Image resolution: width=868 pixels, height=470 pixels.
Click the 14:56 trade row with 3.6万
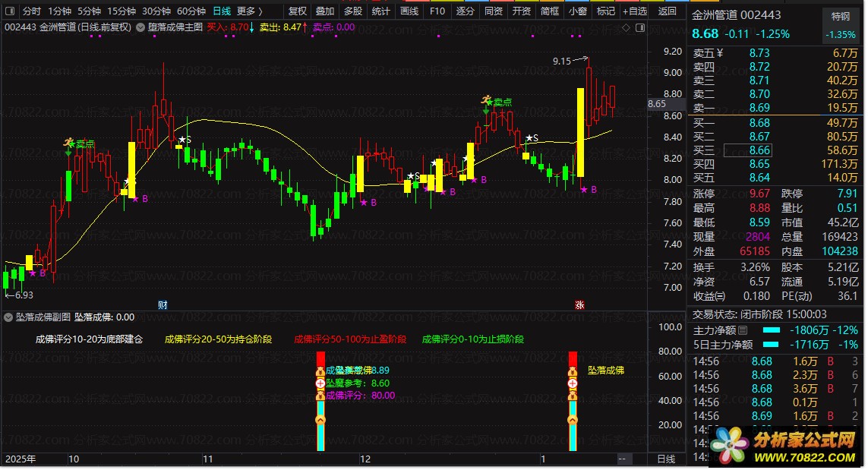775,389
